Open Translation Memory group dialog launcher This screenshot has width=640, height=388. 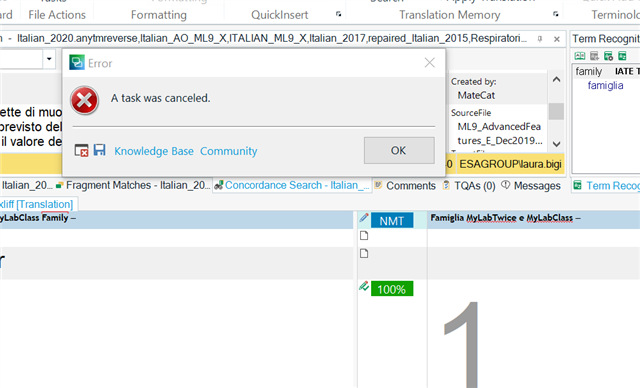pos(556,14)
